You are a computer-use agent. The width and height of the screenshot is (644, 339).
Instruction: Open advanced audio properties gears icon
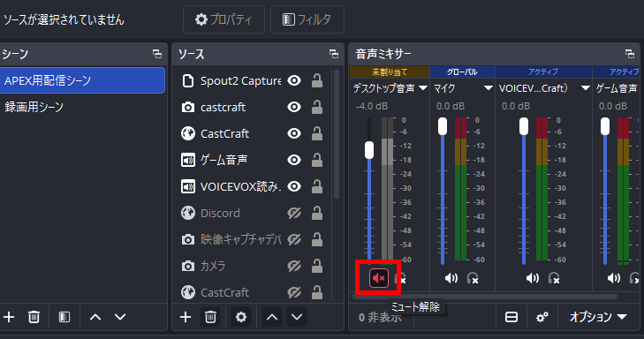542,317
